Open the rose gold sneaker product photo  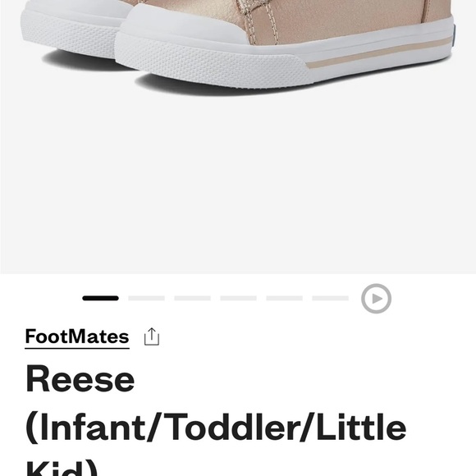[x=238, y=136]
